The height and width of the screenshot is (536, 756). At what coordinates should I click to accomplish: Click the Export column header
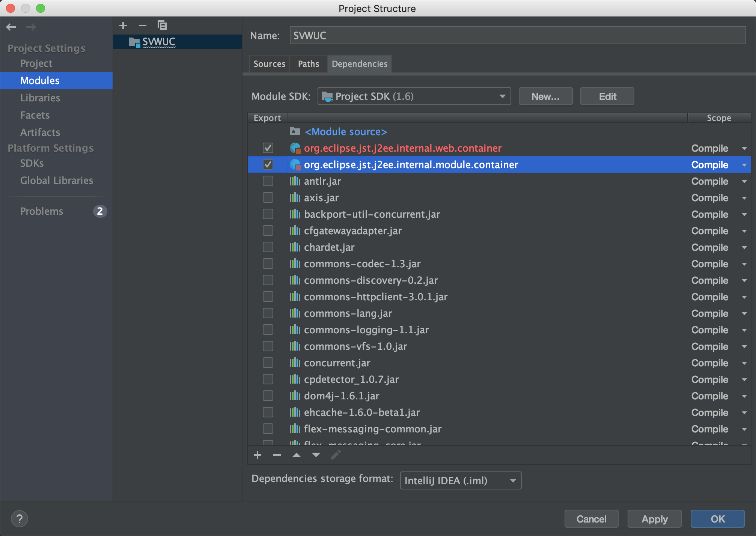267,118
